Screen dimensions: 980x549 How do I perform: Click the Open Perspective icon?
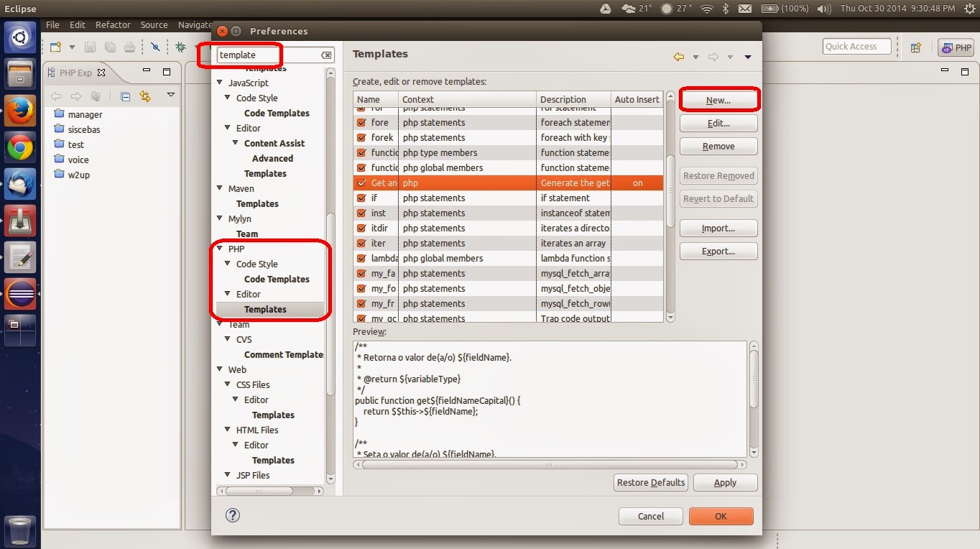916,47
